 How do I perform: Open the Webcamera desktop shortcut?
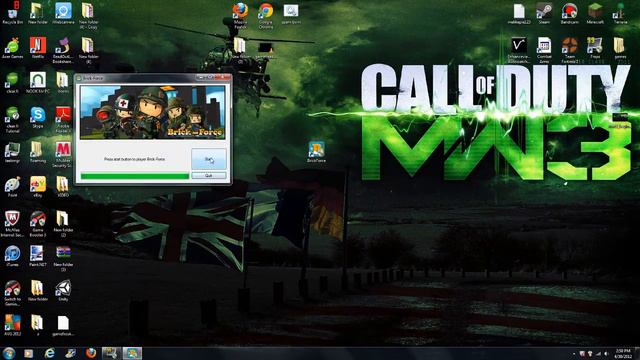pyautogui.click(x=63, y=13)
